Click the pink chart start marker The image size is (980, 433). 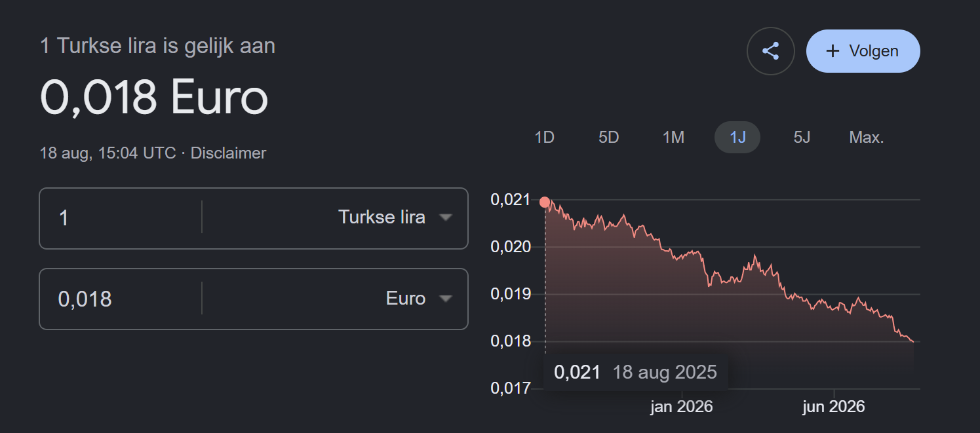[x=545, y=202]
